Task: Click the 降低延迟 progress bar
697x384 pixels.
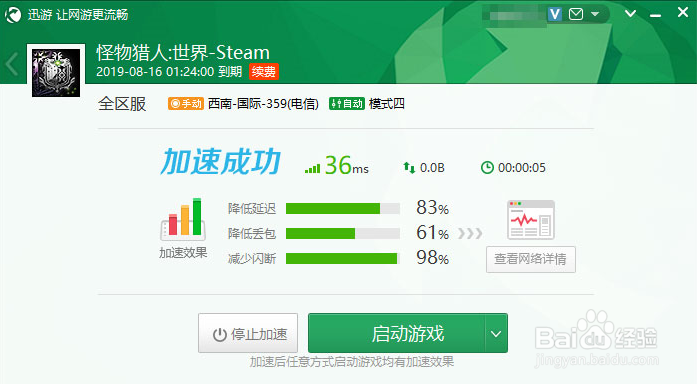Action: [x=343, y=208]
